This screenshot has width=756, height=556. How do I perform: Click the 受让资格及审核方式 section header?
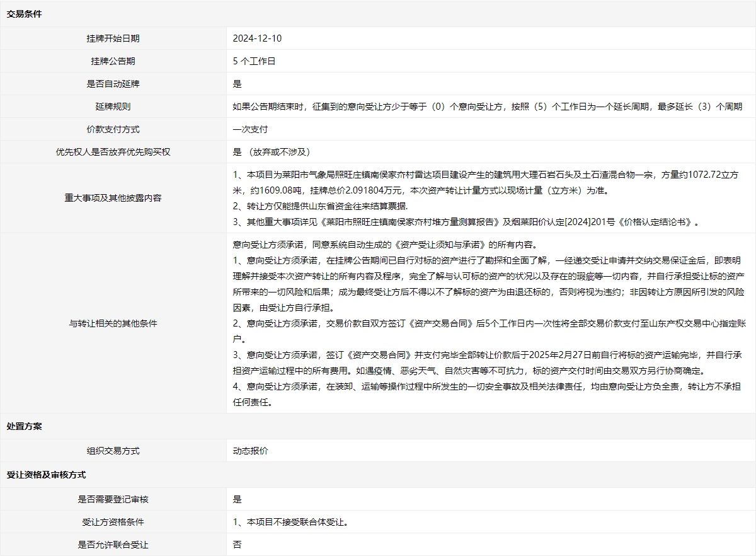point(46,475)
